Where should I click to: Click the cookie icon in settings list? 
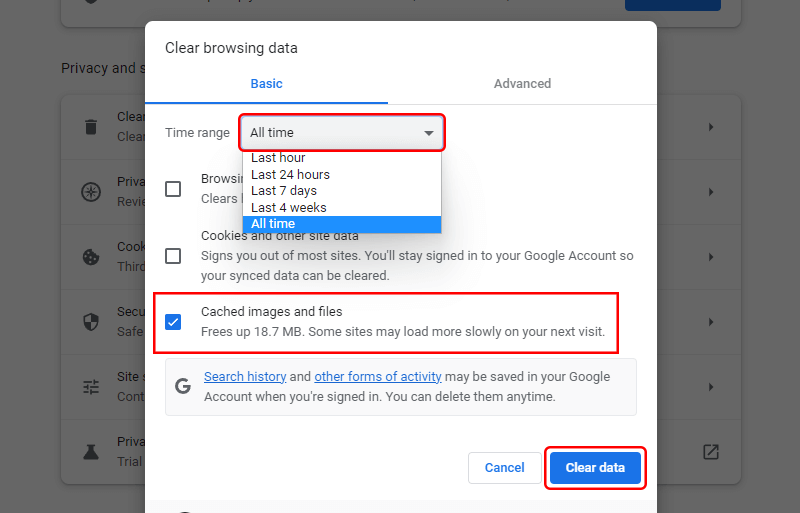91,257
